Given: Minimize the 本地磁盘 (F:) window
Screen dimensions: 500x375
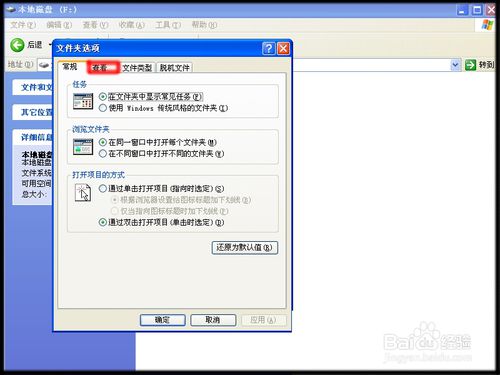Looking at the screenshot, I should point(462,10).
